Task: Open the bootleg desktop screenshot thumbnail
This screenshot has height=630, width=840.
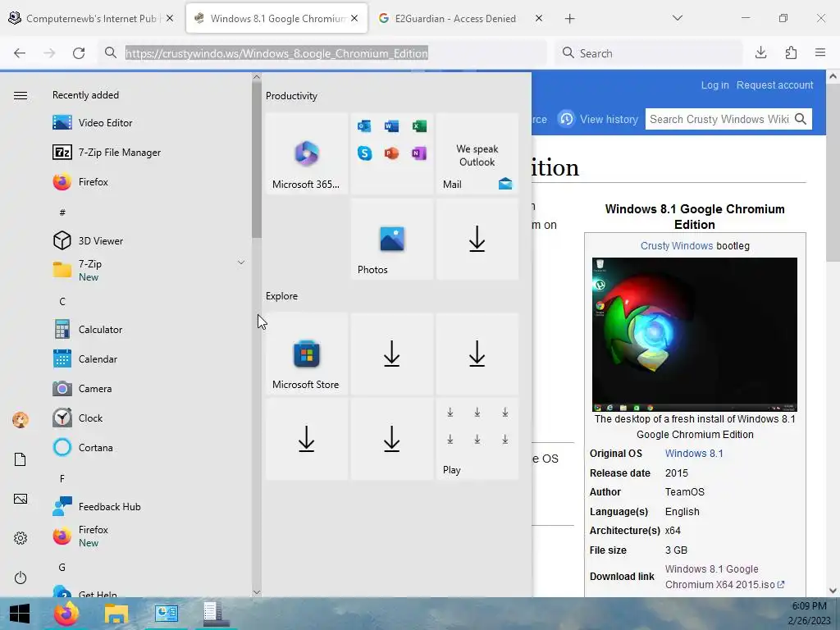Action: coord(694,335)
